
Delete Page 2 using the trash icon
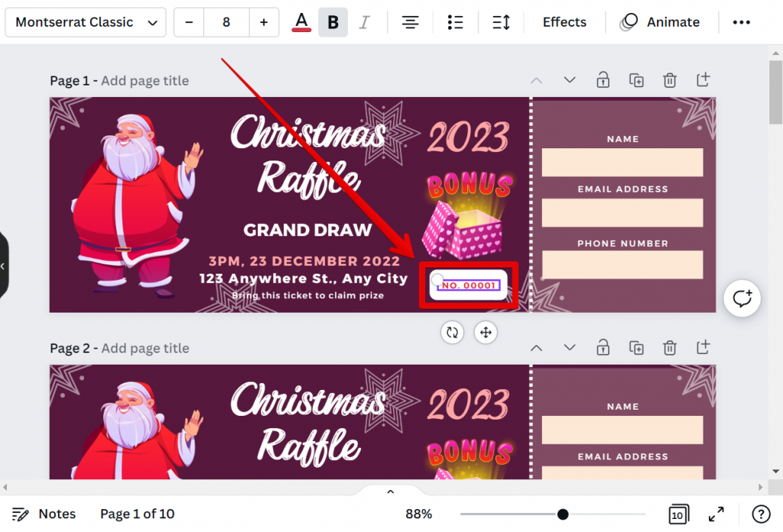pos(670,348)
